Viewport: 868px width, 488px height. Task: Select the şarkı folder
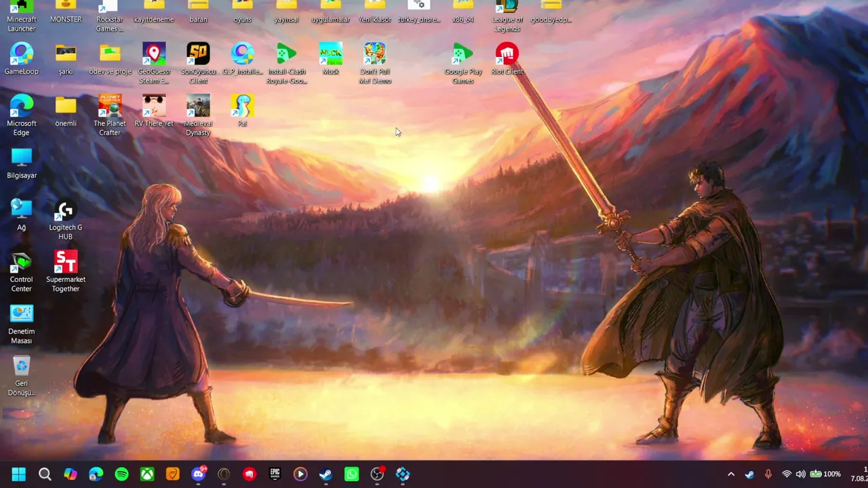(66, 58)
